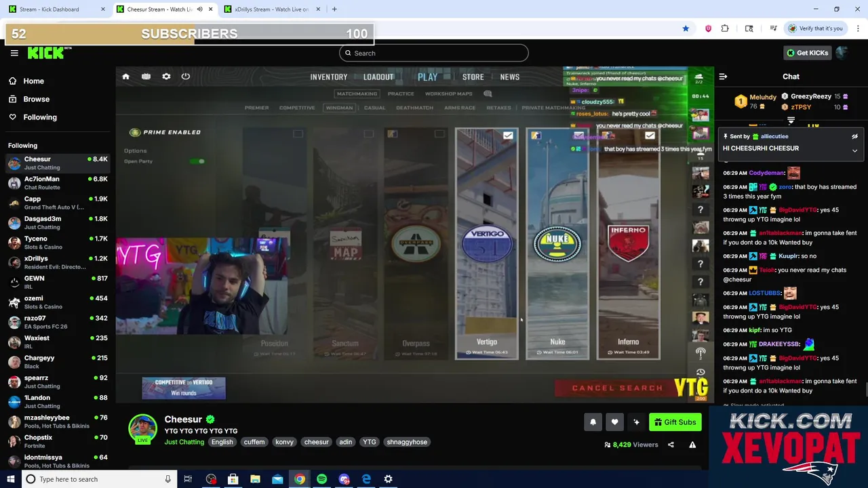
Task: Click Cheesur's channel avatar with the LIVE badge
Action: pyautogui.click(x=142, y=429)
